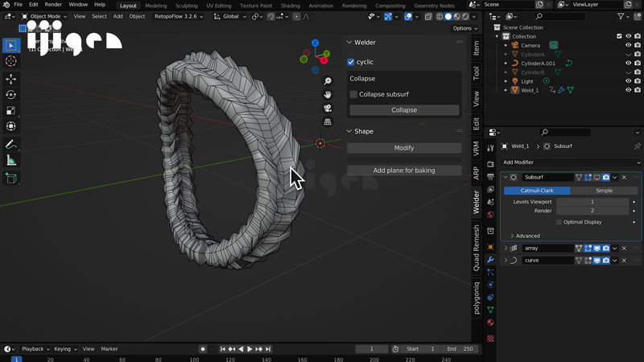Uncheck the cyclic checkbox
Screen dimensions: 644x362
pyautogui.click(x=351, y=62)
